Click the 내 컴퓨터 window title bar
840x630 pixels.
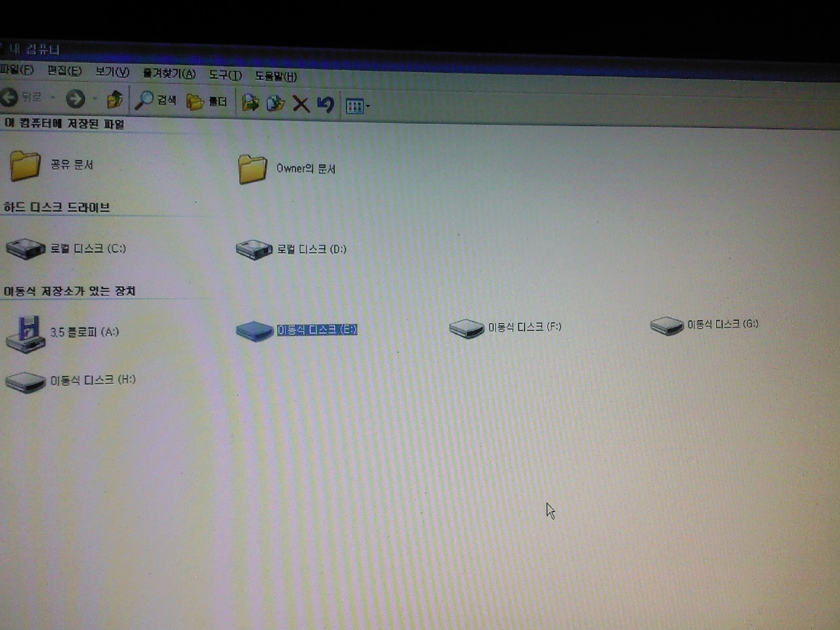(420, 62)
